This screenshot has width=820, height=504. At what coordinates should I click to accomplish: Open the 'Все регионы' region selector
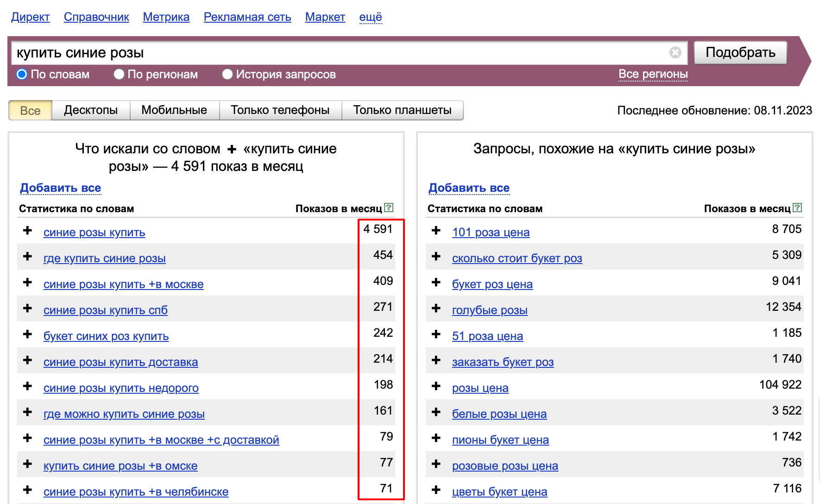(653, 74)
